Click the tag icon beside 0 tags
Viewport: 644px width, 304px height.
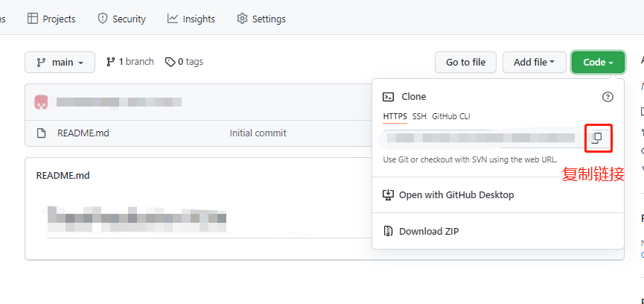(x=170, y=62)
